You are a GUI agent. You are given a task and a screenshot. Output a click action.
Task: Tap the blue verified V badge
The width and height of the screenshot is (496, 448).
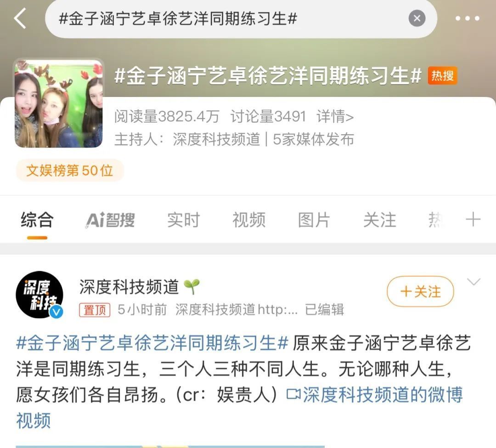coord(56,312)
